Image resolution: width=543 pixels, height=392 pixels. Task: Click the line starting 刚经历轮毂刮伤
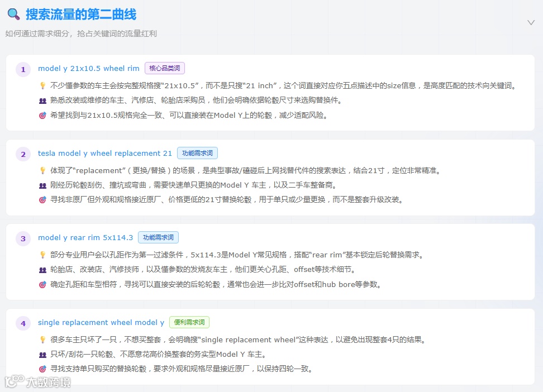coord(194,185)
